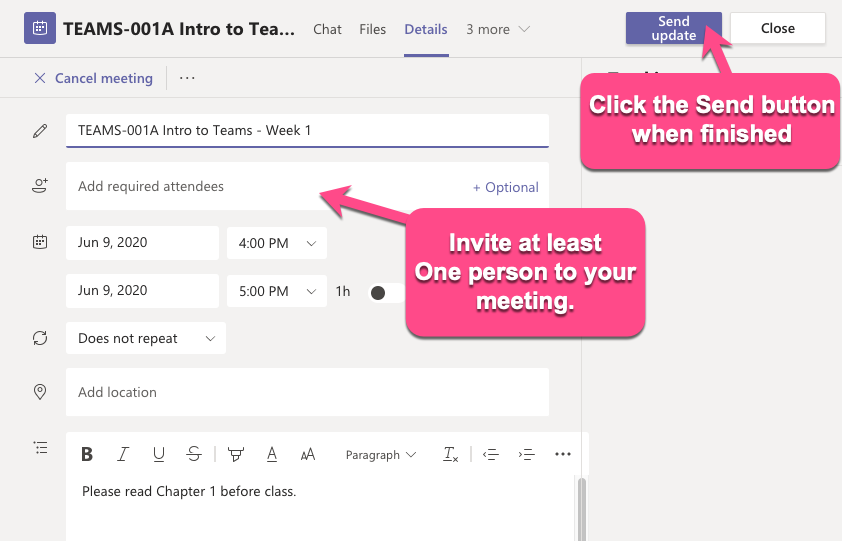
Task: Toggle Strikethrough text formatting
Action: point(194,455)
